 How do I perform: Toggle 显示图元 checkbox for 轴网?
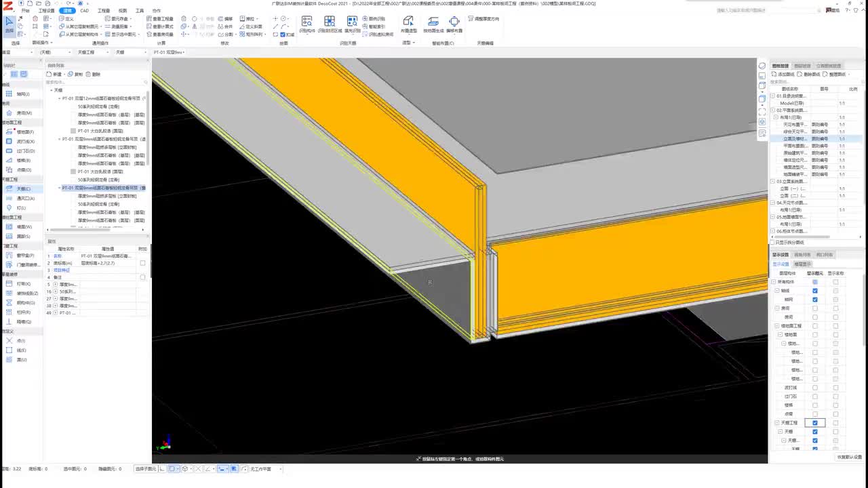point(815,300)
